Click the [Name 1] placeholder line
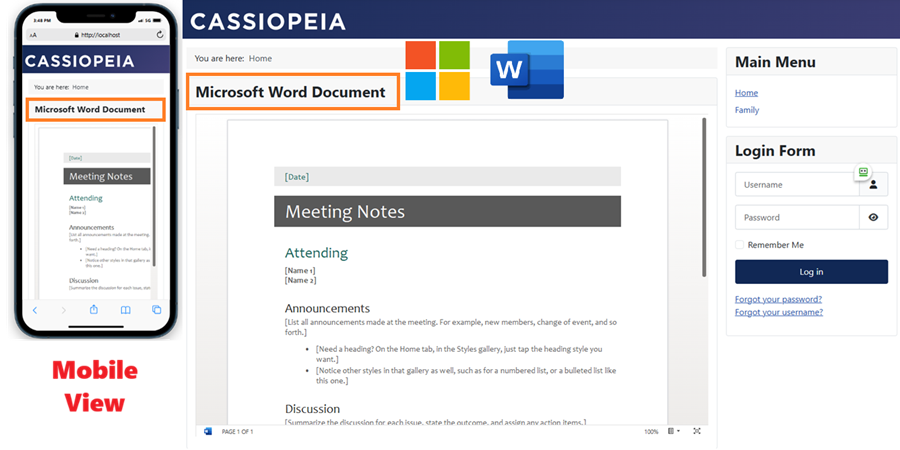 coord(300,270)
